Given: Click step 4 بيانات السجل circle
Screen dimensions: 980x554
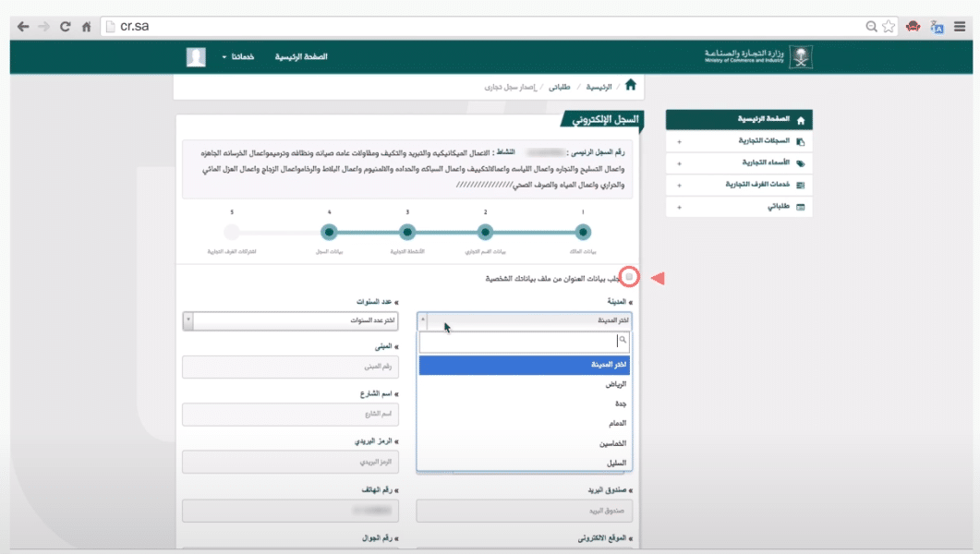Looking at the screenshot, I should click(x=329, y=233).
